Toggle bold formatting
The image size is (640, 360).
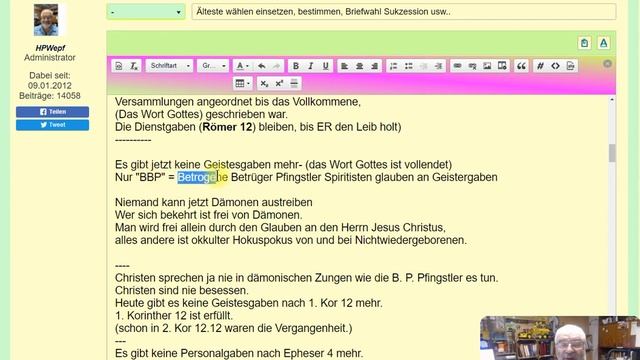pos(296,66)
